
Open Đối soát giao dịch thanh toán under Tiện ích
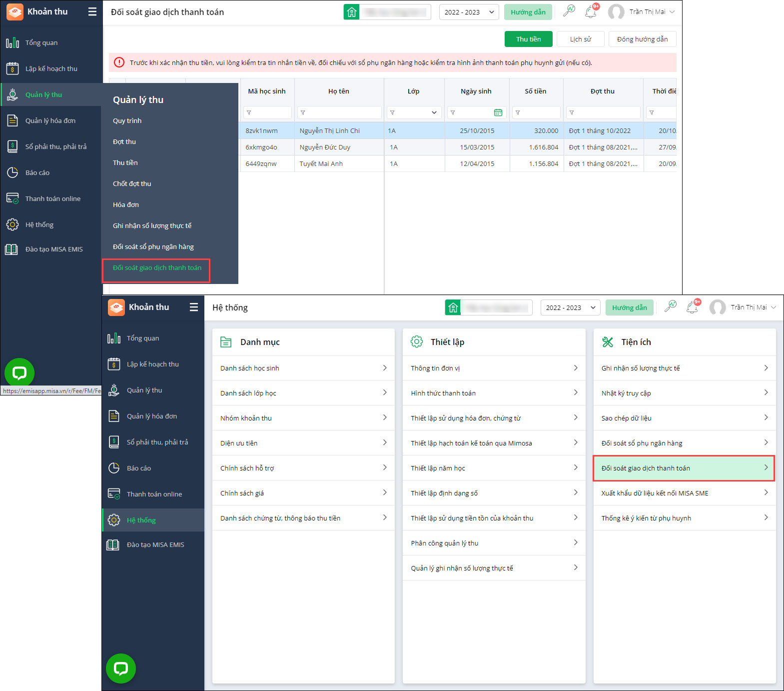click(684, 468)
